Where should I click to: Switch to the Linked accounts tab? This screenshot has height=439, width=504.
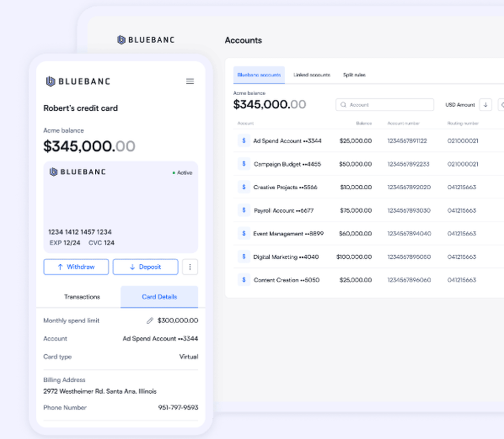[x=312, y=75]
